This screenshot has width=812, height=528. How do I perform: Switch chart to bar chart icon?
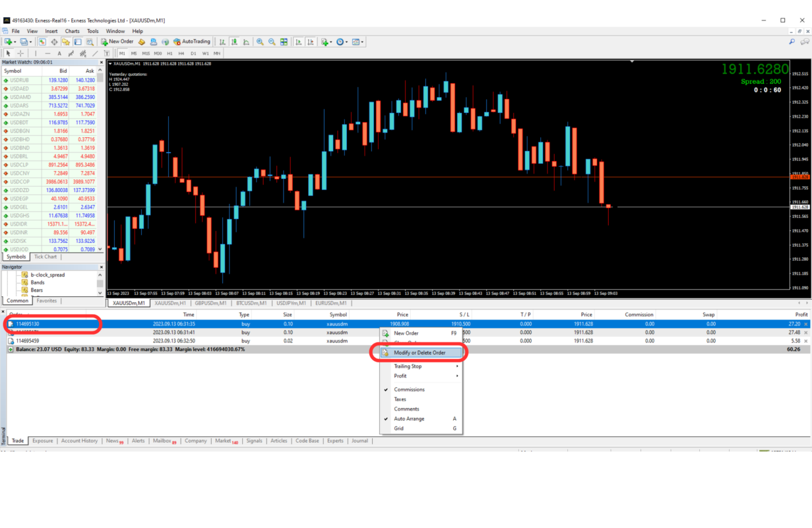point(222,42)
